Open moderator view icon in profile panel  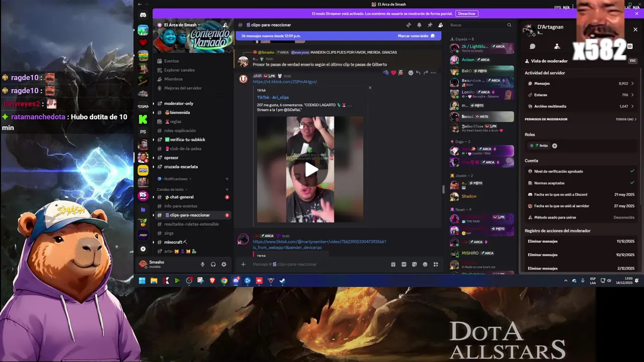coord(557,46)
